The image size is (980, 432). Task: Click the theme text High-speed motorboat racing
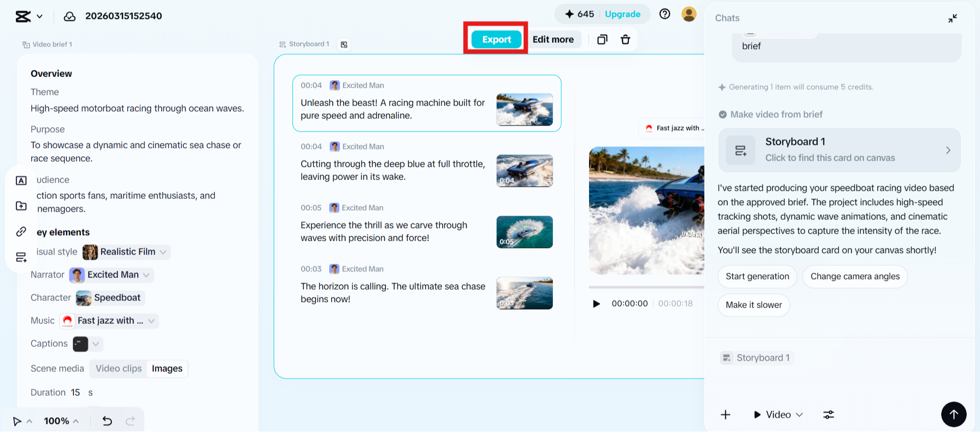(x=137, y=109)
